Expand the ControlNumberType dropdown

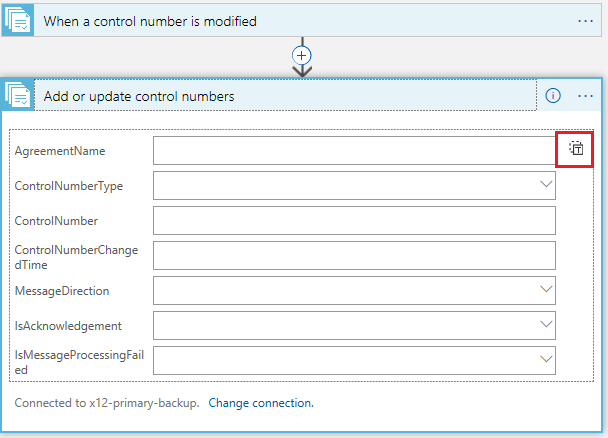tap(546, 185)
